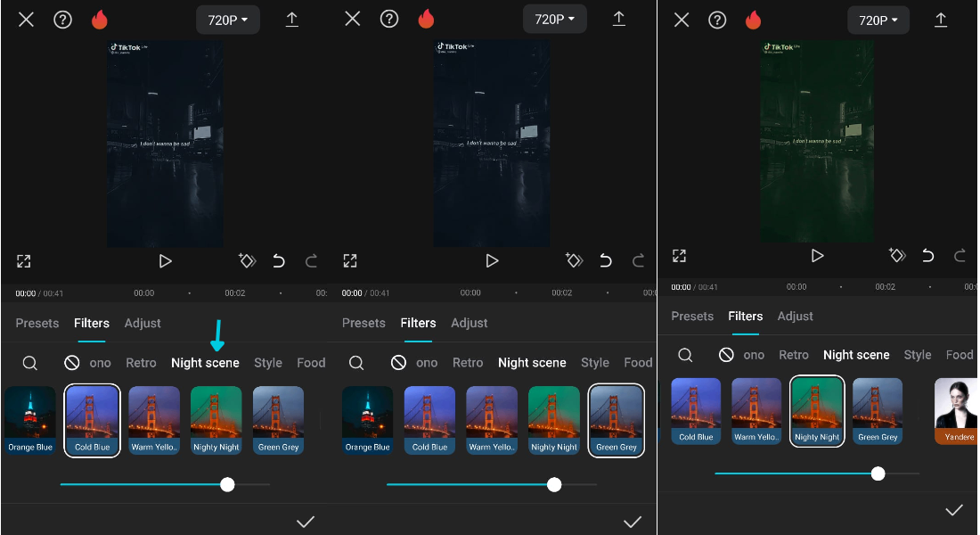Viewport: 980px width, 535px height.
Task: Adjust filter intensity slider in middle panel
Action: (x=492, y=484)
